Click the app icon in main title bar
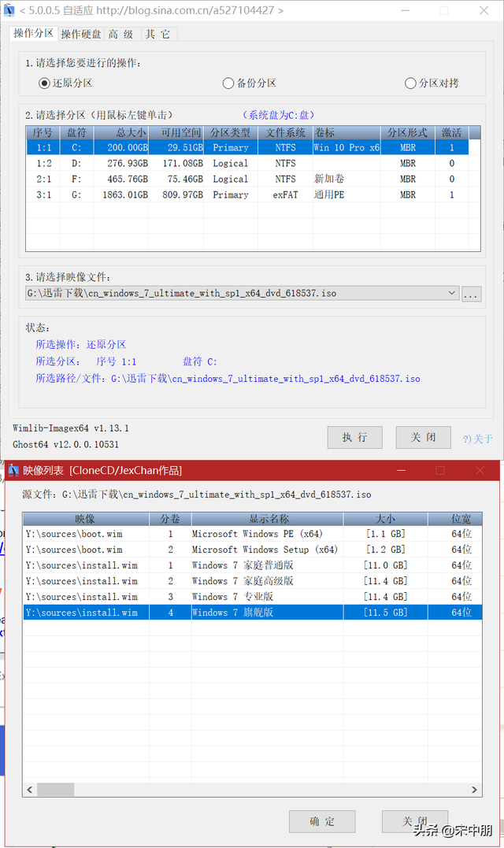The height and width of the screenshot is (848, 504). 9,10
